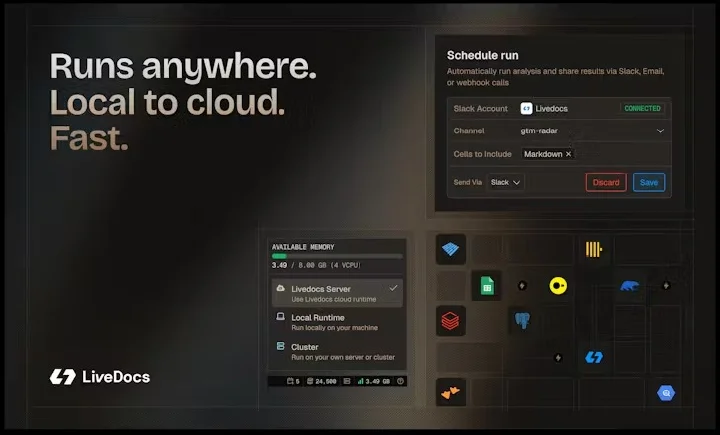Click the "Automatically run analysis" description text

[x=555, y=77]
